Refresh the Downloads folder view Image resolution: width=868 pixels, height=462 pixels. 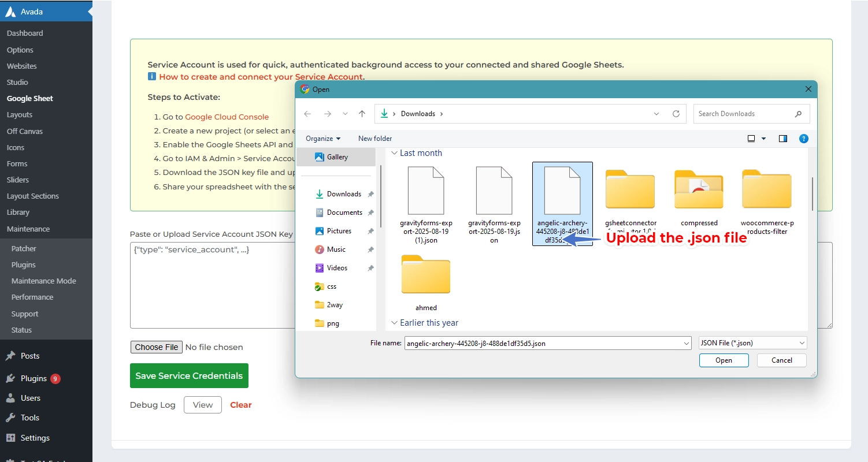(x=676, y=113)
